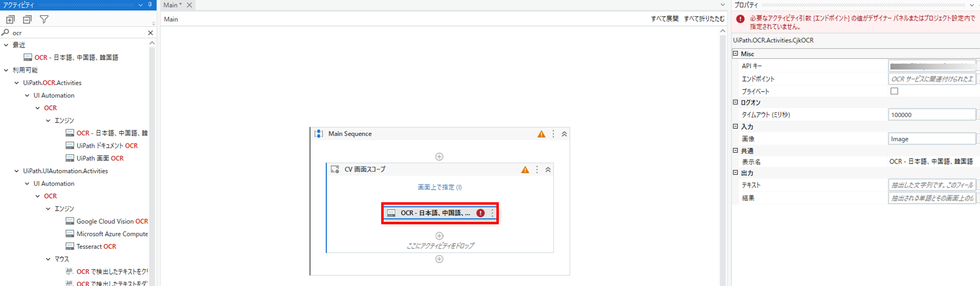Click すべて展開 to expand all activities
Viewport: 980px width, 286px height.
[x=664, y=19]
